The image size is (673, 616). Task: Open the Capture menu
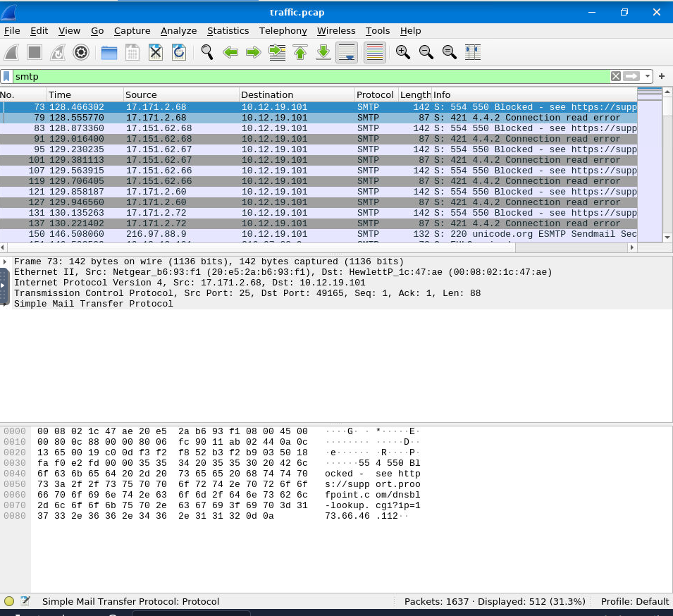click(x=132, y=31)
